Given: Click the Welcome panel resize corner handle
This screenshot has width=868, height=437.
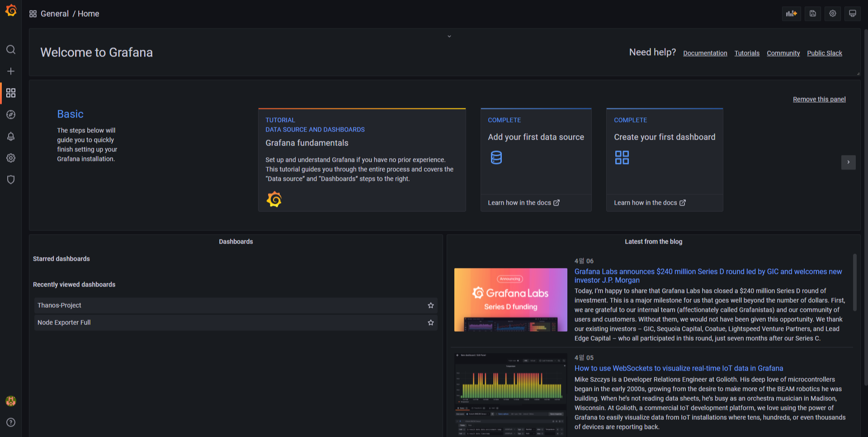Looking at the screenshot, I should [858, 73].
